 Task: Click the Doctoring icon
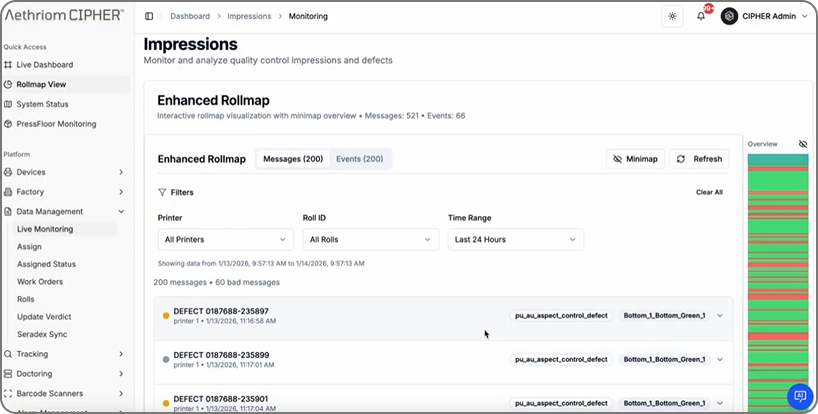[8, 374]
